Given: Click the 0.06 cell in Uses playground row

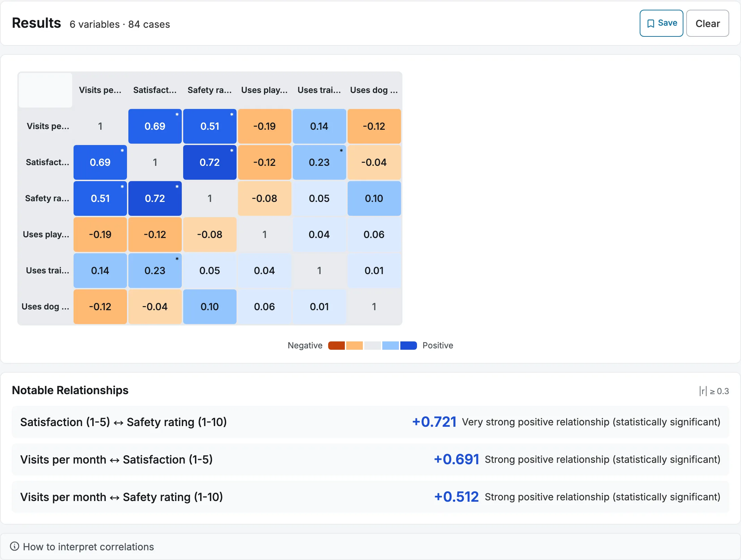Looking at the screenshot, I should coord(374,235).
